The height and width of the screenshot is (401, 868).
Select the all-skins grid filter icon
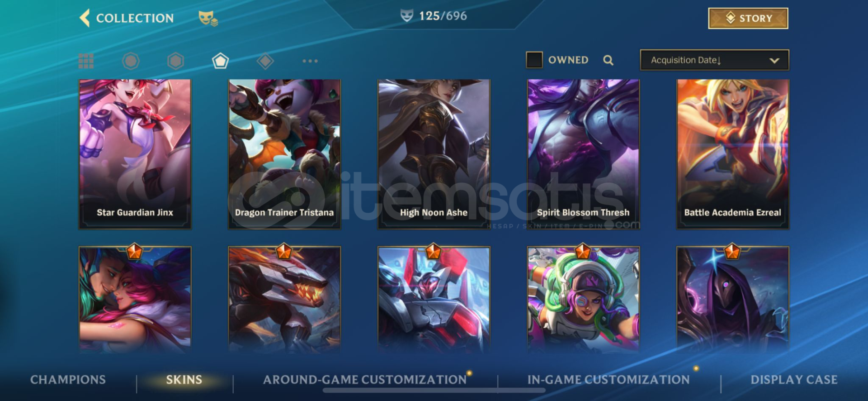tap(86, 61)
